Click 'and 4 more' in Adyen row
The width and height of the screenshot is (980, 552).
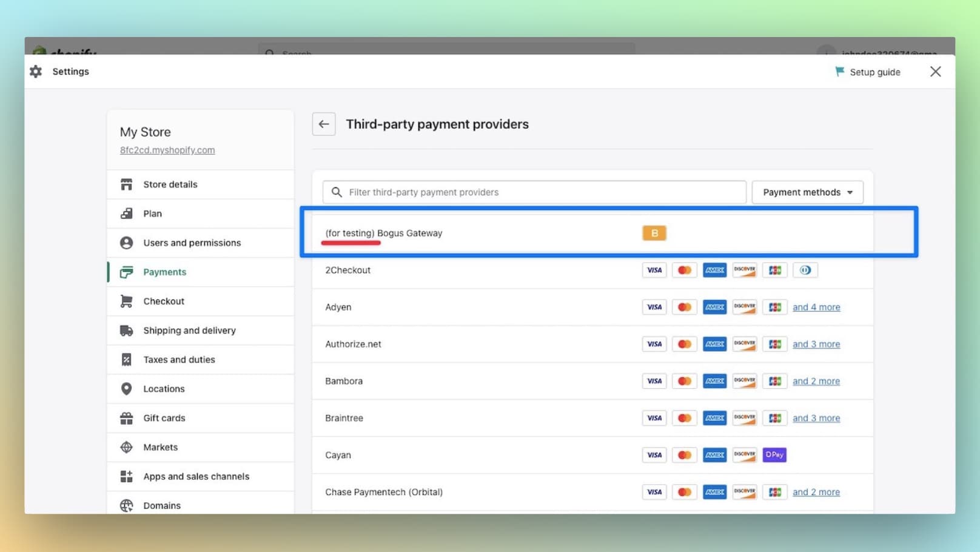pos(816,307)
